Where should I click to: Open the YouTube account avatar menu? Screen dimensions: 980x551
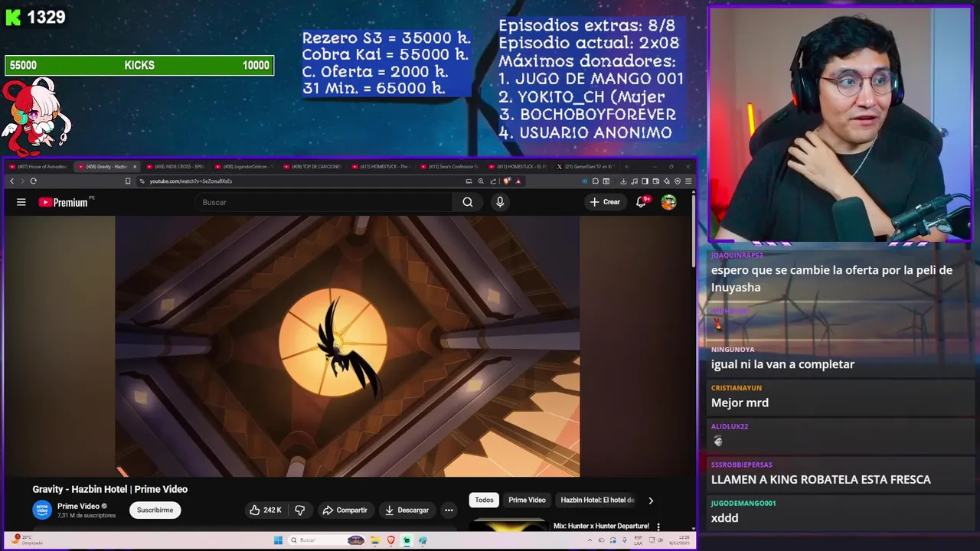669,202
